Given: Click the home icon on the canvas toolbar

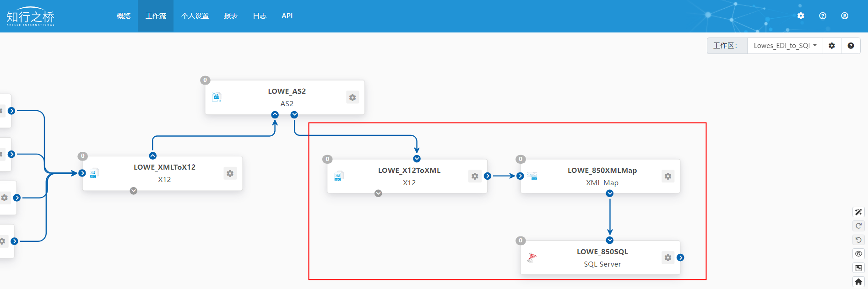Looking at the screenshot, I should 858,282.
